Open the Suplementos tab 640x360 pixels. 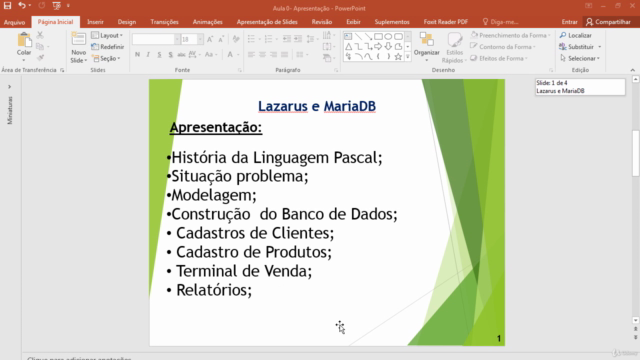pyautogui.click(x=392, y=22)
